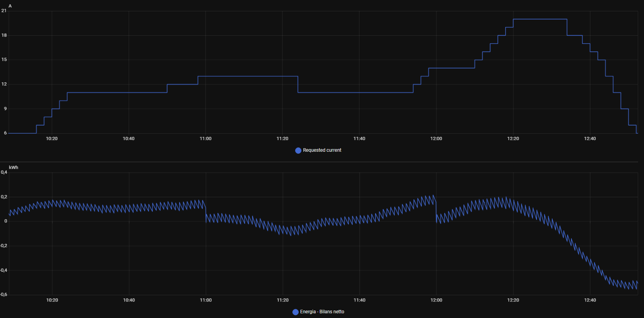The width and height of the screenshot is (644, 318).
Task: Click the "A" unit label of upper chart
Action: 10,6
